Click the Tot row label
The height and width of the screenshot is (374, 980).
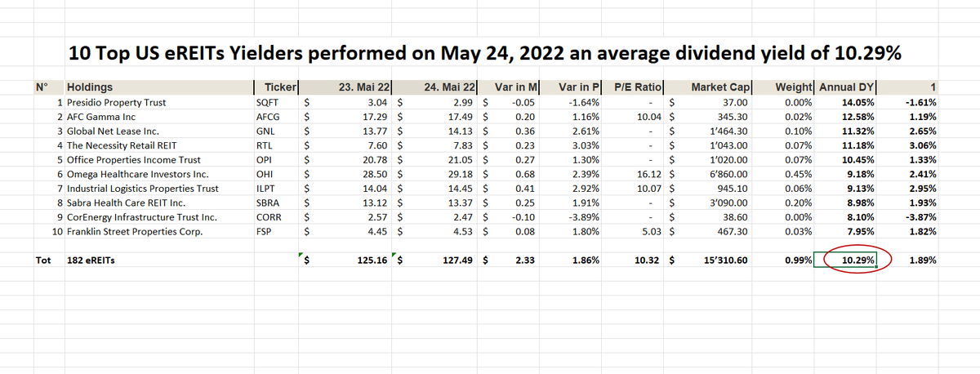click(x=43, y=260)
